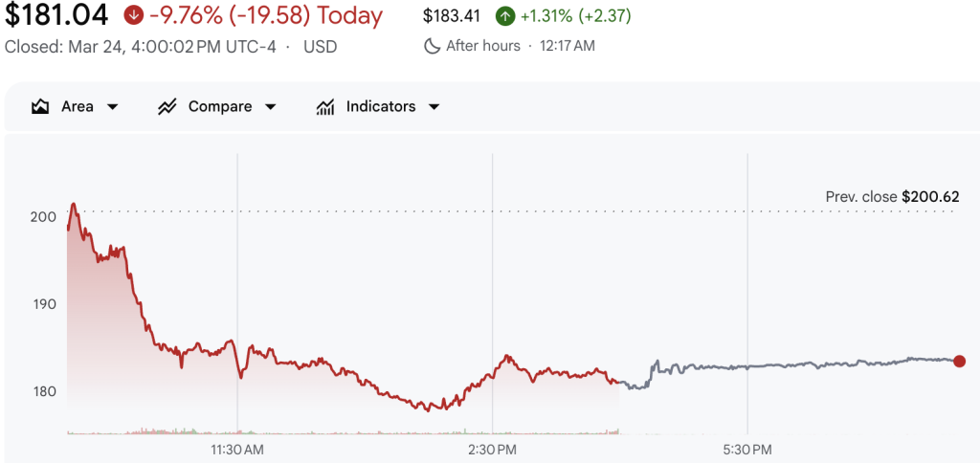The height and width of the screenshot is (463, 980).
Task: Expand the Indicators dropdown arrow
Action: (x=434, y=107)
